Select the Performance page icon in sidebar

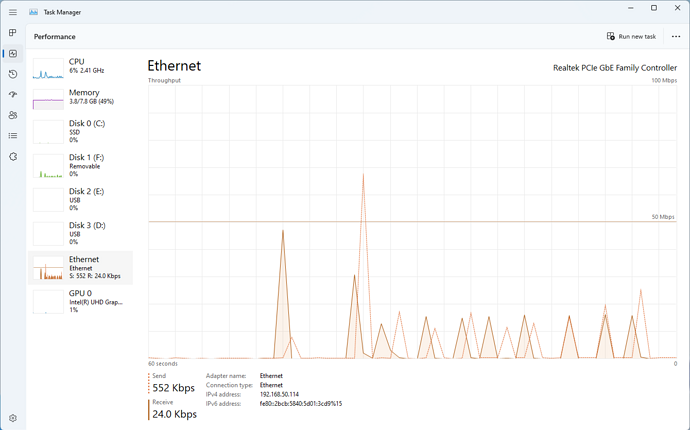13,53
